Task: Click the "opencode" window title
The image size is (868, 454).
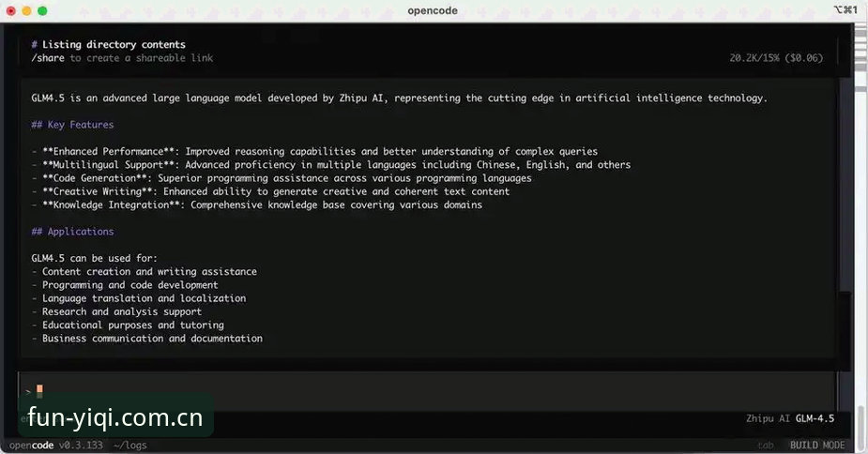Action: (x=433, y=10)
